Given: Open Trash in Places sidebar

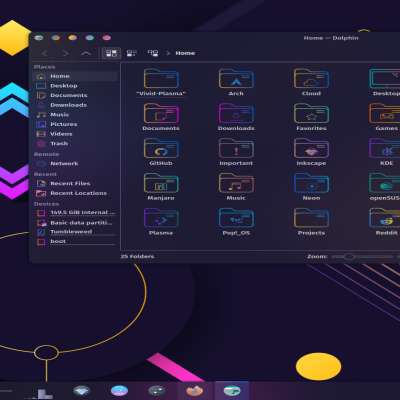Looking at the screenshot, I should (75, 144).
